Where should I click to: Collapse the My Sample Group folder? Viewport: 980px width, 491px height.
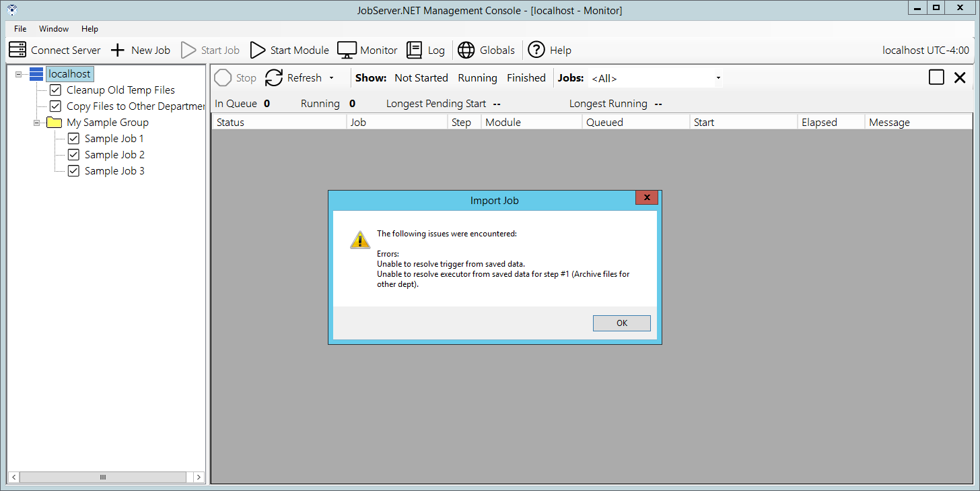click(37, 123)
